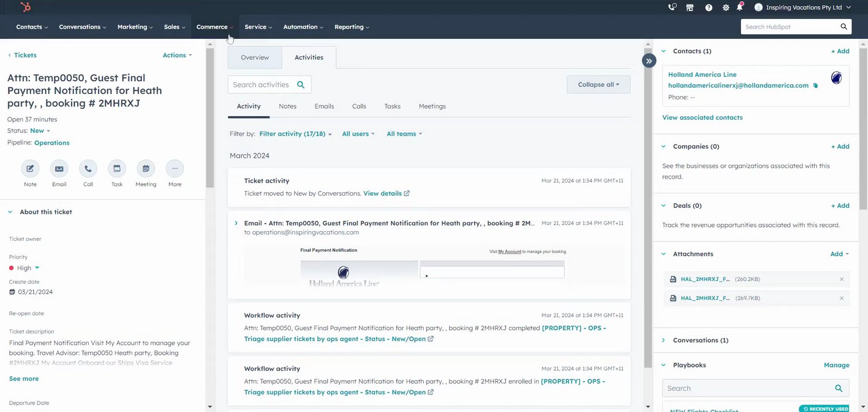Collapse the Deals (0) section
868x412 pixels.
pos(664,205)
